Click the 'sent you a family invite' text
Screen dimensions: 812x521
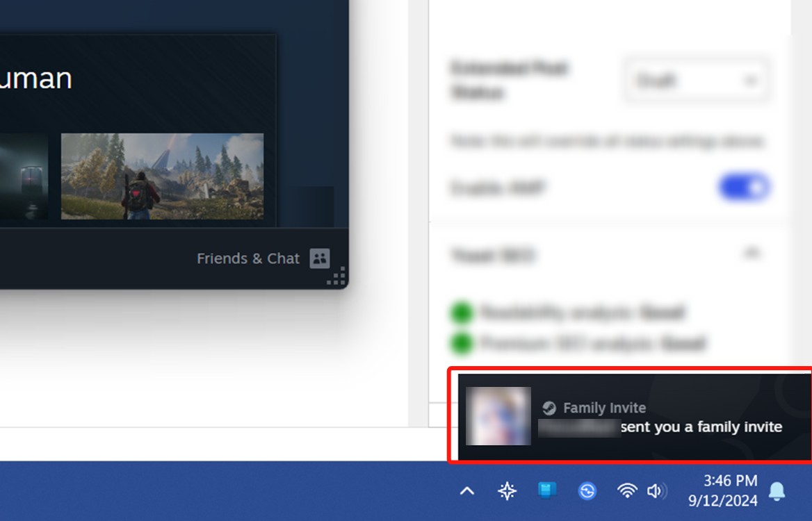[702, 427]
